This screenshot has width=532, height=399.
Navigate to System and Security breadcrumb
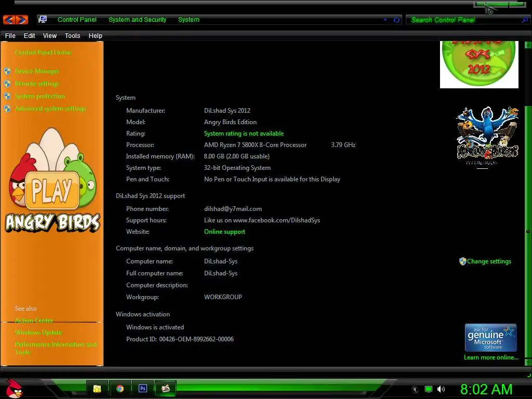(x=137, y=20)
